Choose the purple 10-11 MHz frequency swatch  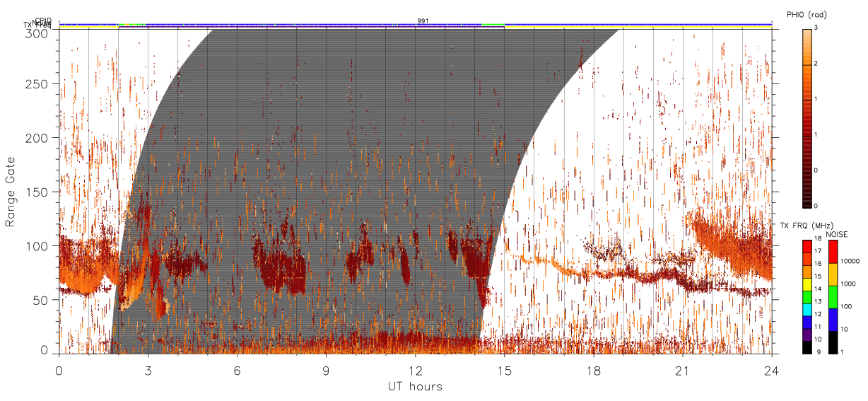[x=807, y=334]
